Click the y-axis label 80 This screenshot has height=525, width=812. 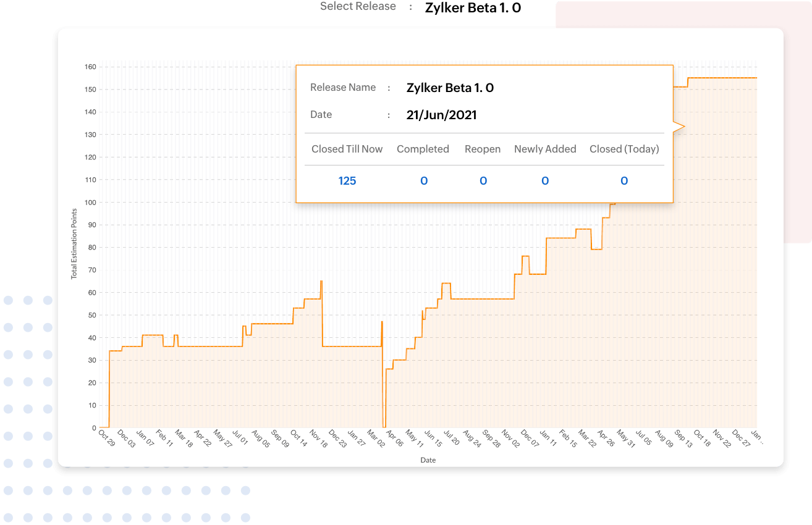93,248
